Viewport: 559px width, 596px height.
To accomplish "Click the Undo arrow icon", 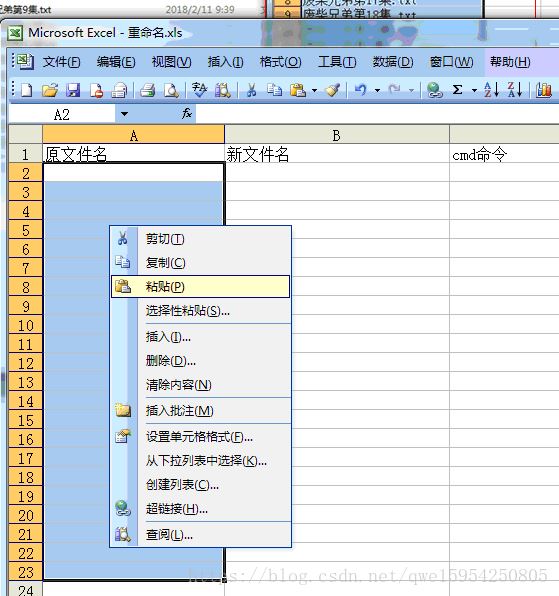I will [361, 90].
